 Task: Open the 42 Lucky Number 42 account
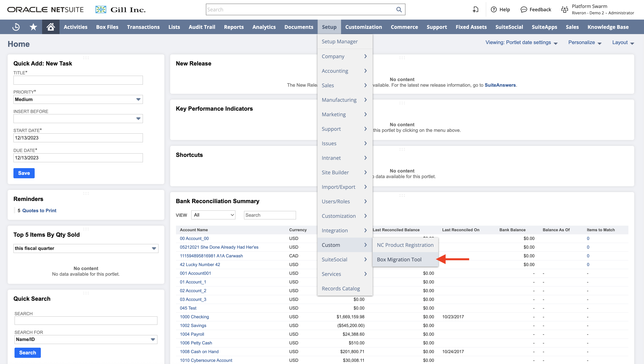pos(200,264)
